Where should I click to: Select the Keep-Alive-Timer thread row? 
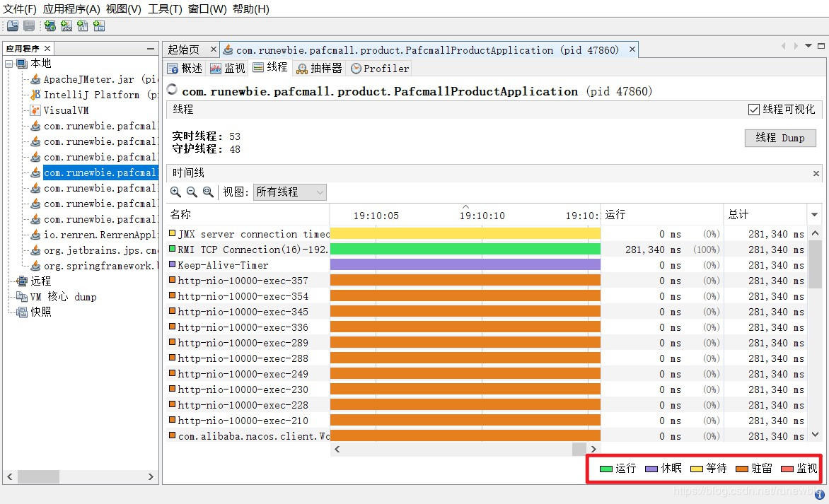(x=487, y=265)
